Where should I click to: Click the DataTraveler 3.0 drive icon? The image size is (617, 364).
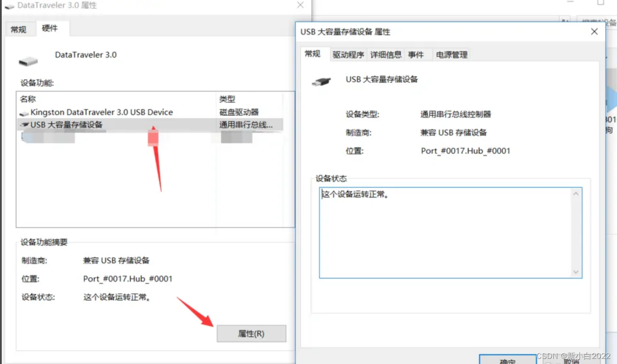click(x=28, y=61)
